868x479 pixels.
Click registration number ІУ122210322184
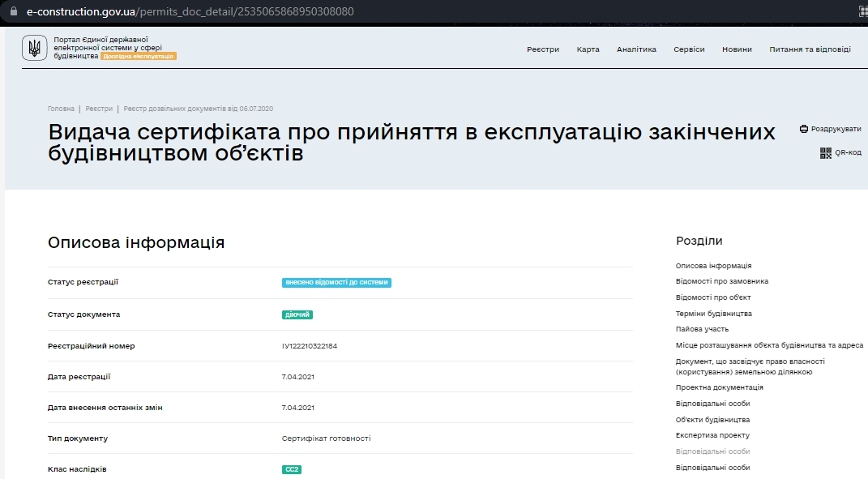click(x=310, y=346)
